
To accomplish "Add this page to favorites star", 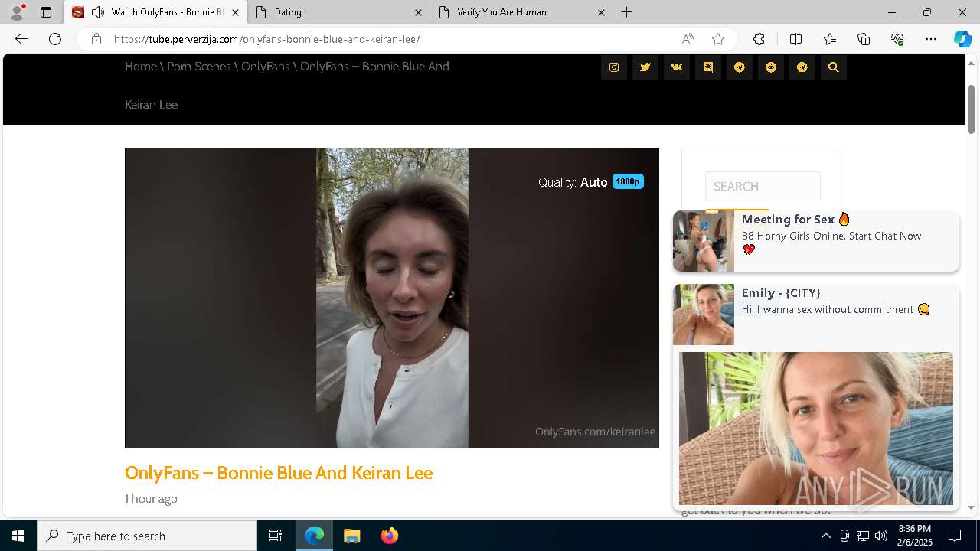I will click(x=717, y=39).
